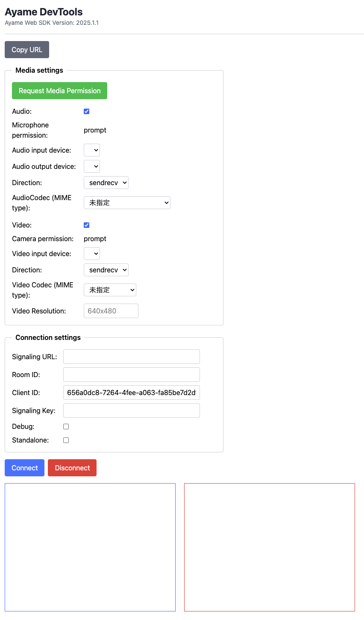Open the Video input device dropdown

tap(92, 254)
